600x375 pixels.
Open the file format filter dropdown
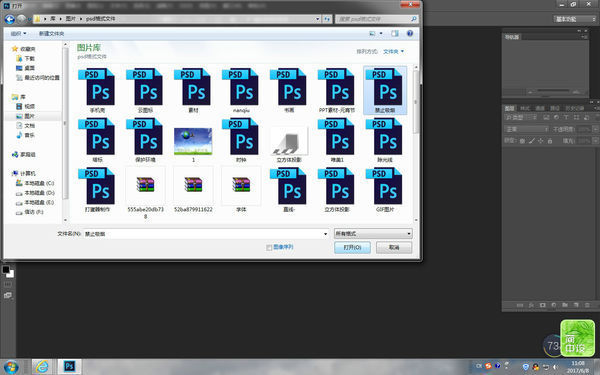(x=373, y=233)
